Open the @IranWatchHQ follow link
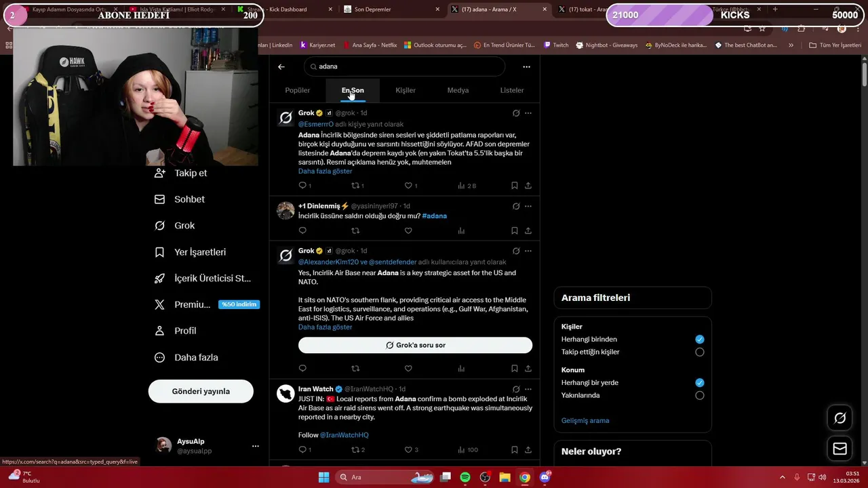 344,435
